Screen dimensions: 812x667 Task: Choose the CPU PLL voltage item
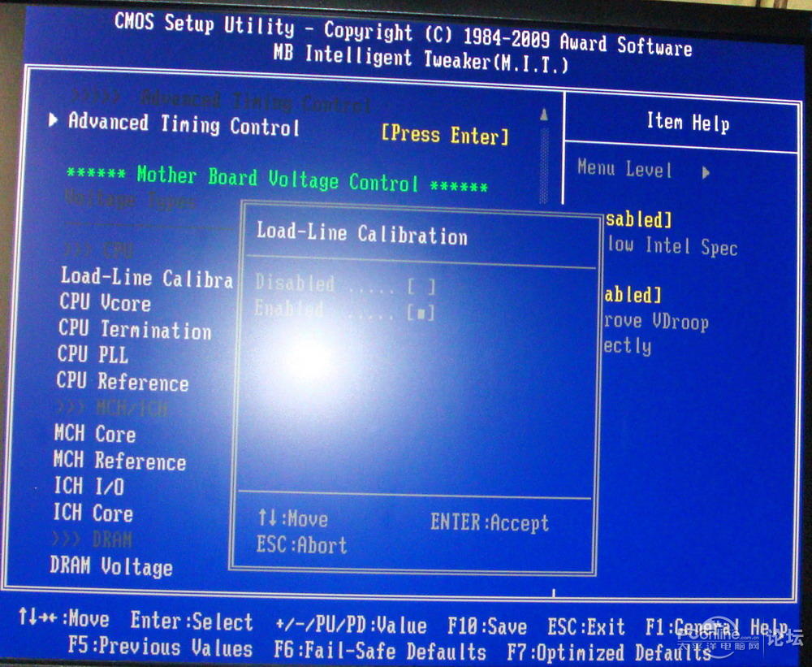coord(93,355)
